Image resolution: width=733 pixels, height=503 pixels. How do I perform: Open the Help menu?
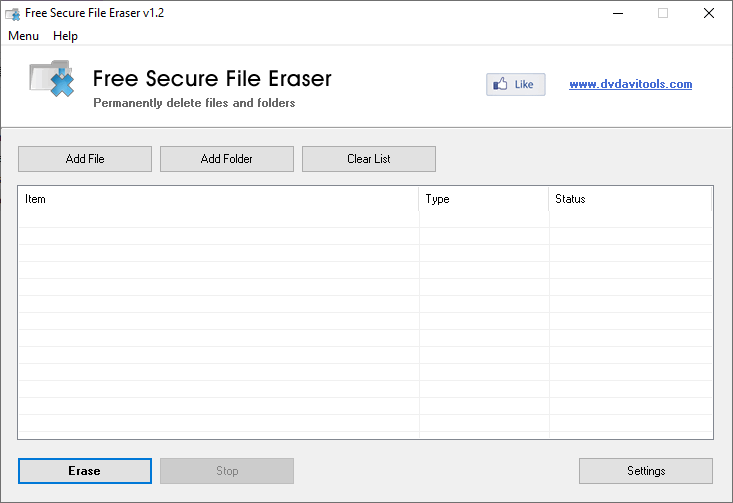65,36
